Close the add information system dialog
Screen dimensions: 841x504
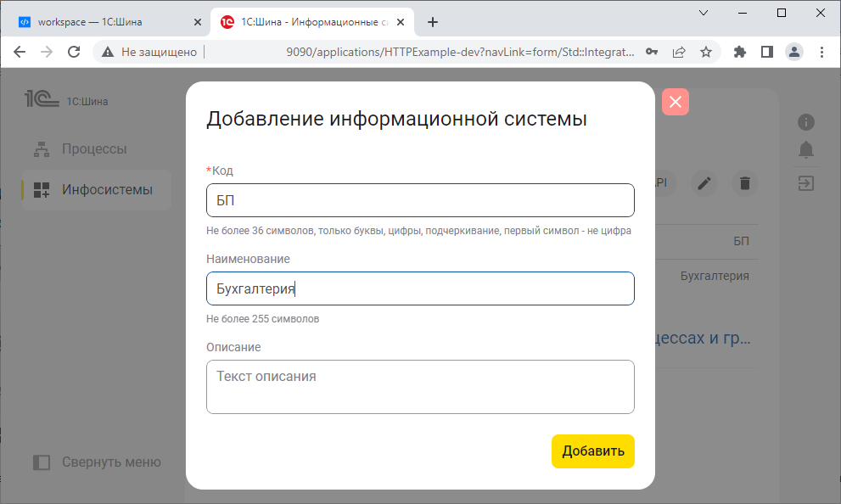[675, 102]
